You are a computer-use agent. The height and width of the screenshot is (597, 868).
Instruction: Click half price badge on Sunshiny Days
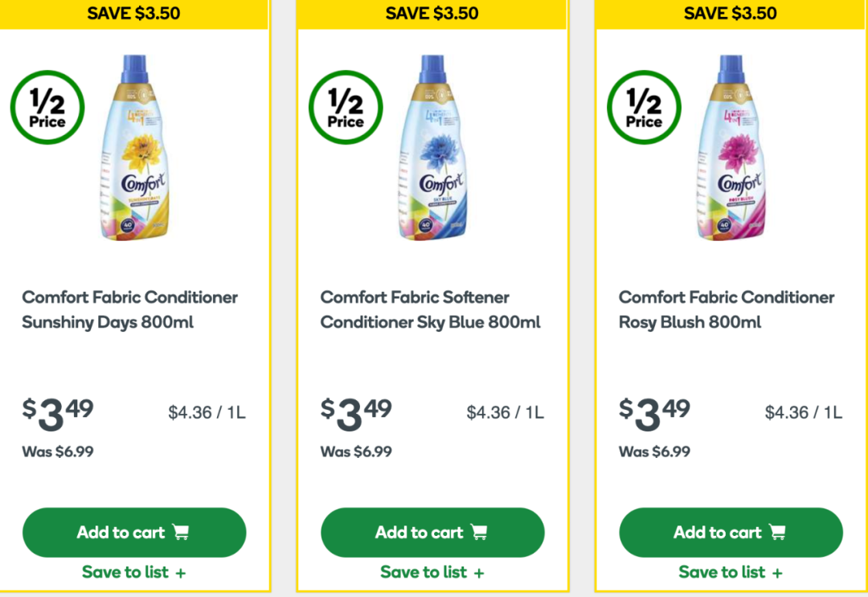(47, 108)
